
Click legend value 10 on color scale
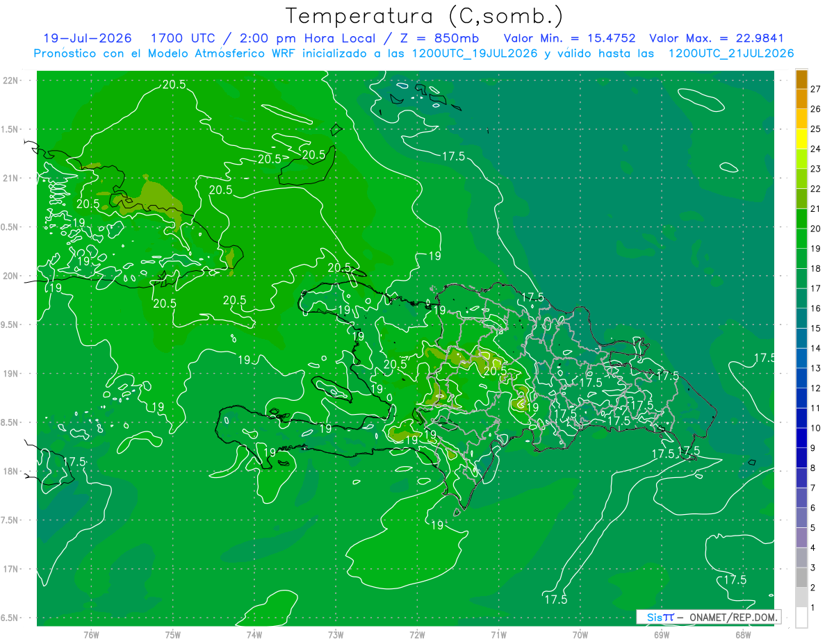[x=815, y=428]
